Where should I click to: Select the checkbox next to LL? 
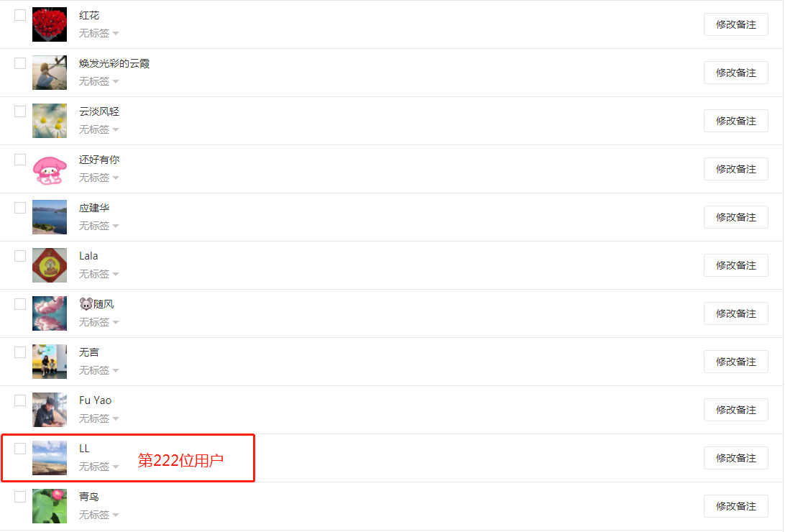pos(20,449)
